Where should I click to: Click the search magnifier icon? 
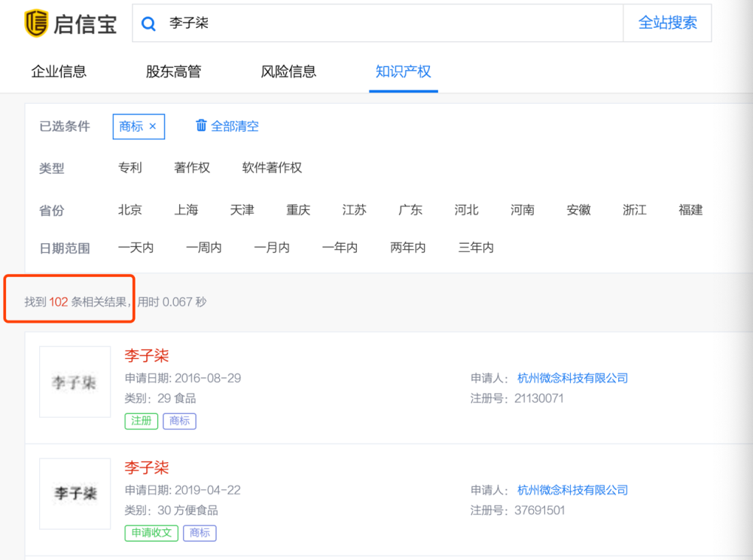click(148, 24)
